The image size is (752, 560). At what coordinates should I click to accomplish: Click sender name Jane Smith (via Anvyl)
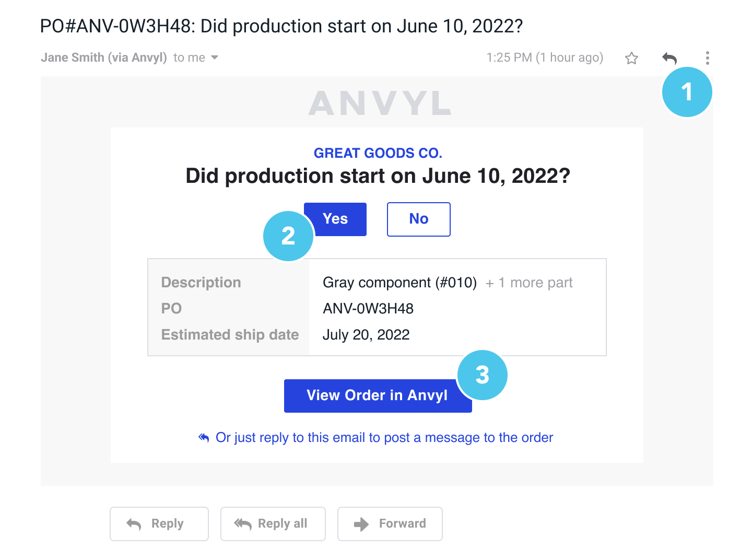pyautogui.click(x=104, y=57)
